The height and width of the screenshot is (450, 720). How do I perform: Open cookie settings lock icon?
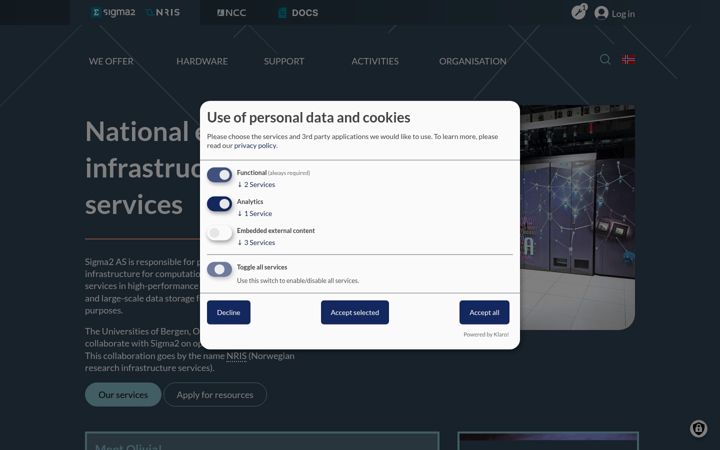(698, 428)
